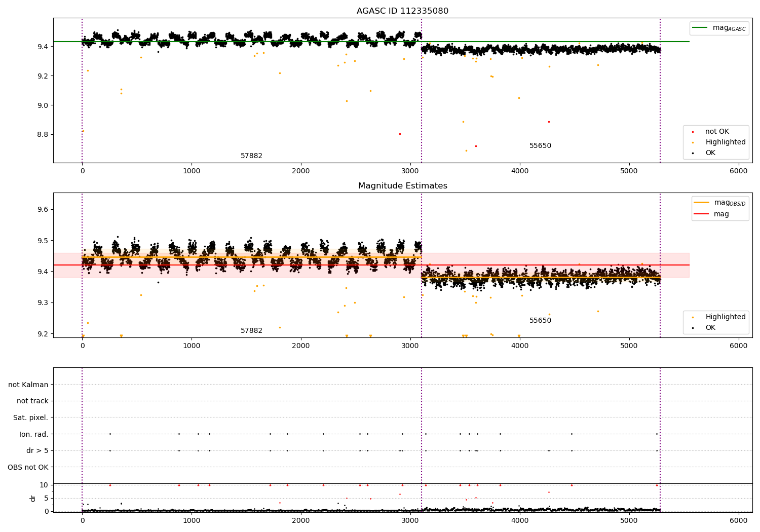Click the '6000' x-axis tick in top plot
Image resolution: width=760 pixels, height=532 pixels.
pos(738,171)
